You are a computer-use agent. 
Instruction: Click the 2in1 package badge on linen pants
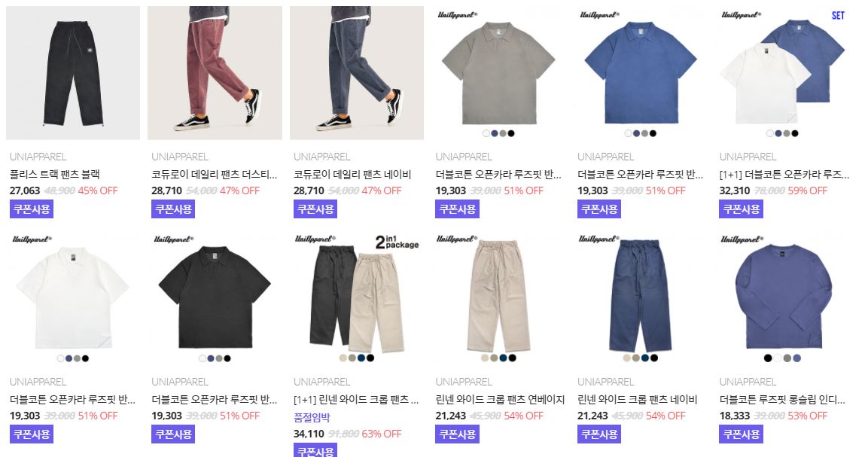[x=397, y=242]
